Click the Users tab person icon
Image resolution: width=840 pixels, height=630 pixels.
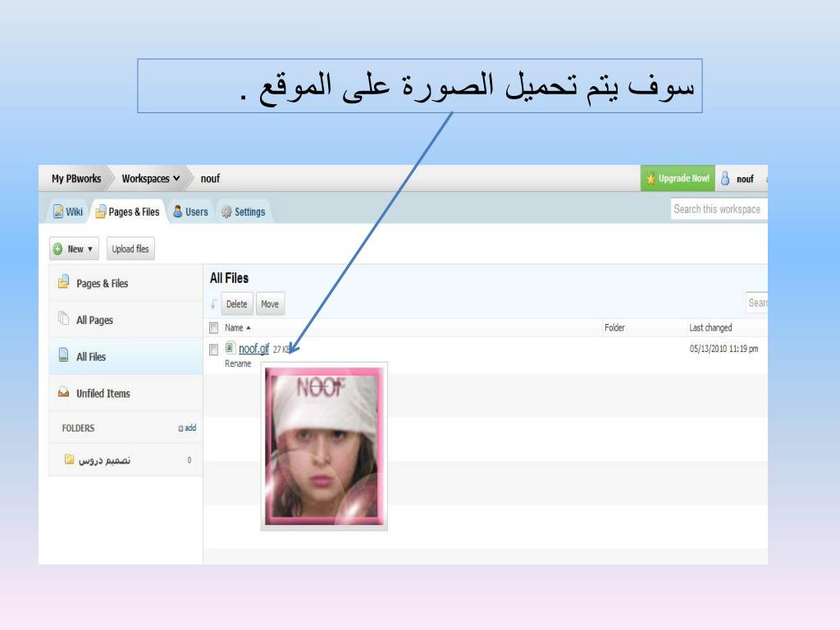coord(178,212)
